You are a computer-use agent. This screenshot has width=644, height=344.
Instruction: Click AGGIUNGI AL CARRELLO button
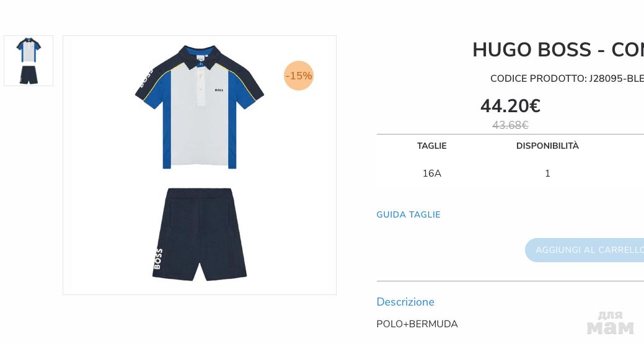click(584, 250)
